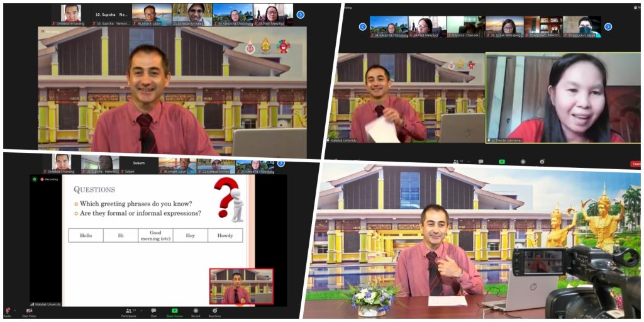Screen dimensions: 644x322
Task: Open Participants panel in bottom-left meeting window
Action: point(130,311)
